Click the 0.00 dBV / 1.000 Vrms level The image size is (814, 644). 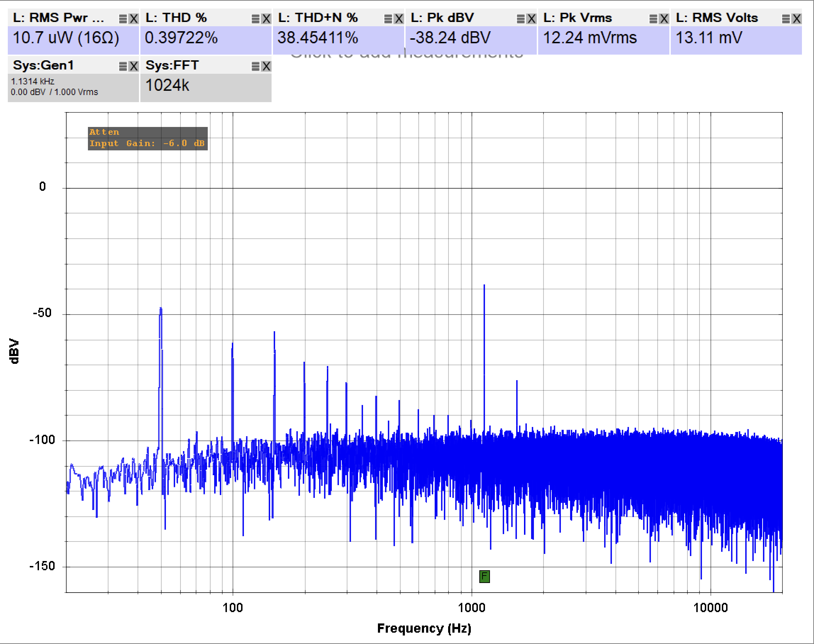(x=55, y=92)
